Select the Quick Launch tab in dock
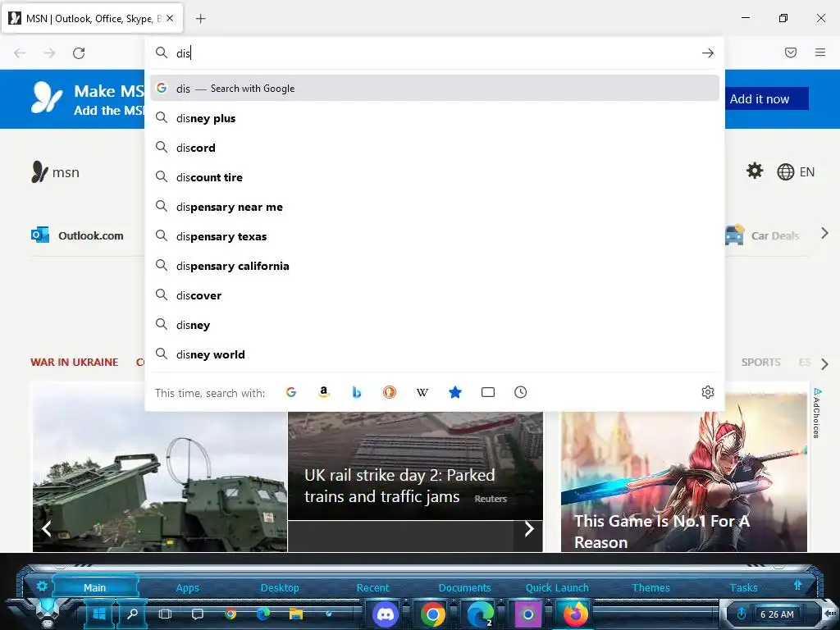The width and height of the screenshot is (840, 630). (x=557, y=587)
